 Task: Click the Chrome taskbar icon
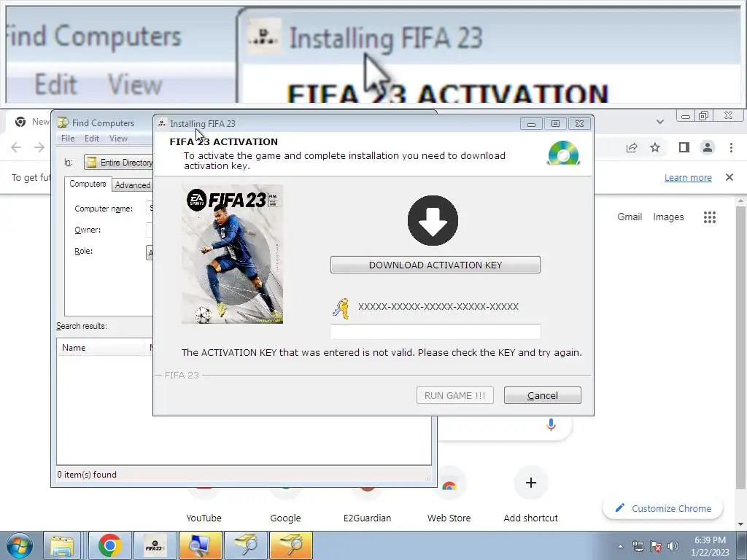coord(109,545)
